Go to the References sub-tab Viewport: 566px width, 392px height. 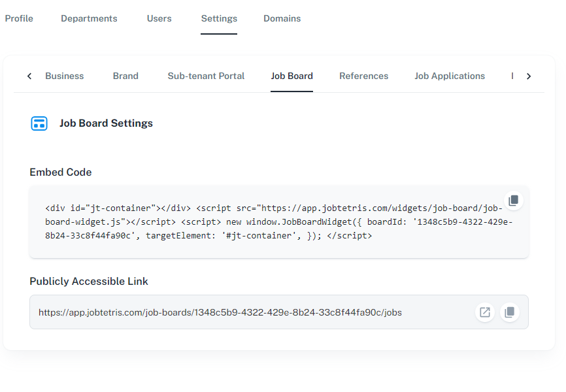click(363, 76)
